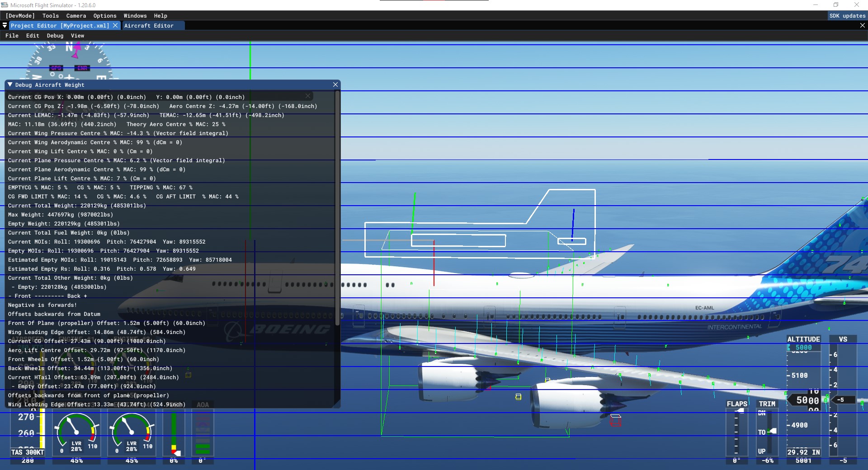
Task: Switch to Project Editor [MyProject.xml] tab
Action: pos(60,26)
